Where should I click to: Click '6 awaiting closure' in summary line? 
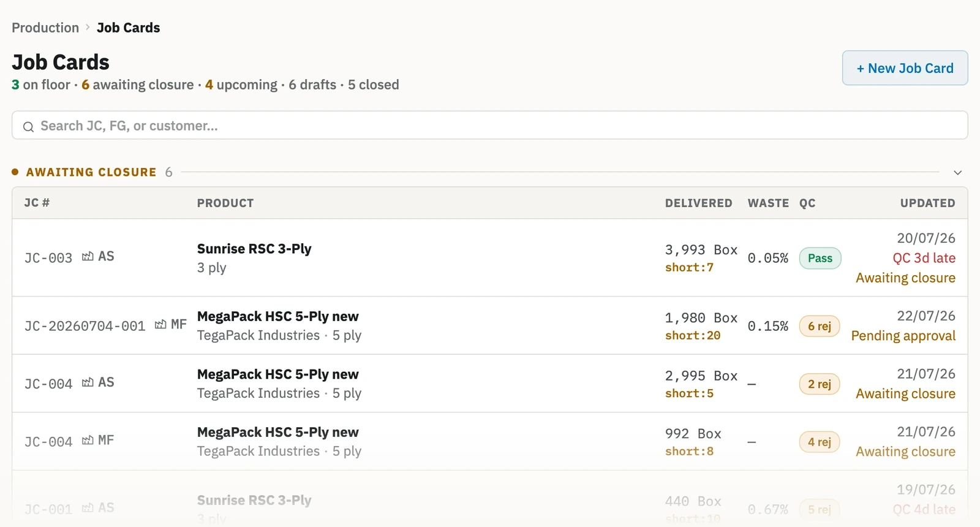[x=138, y=85]
